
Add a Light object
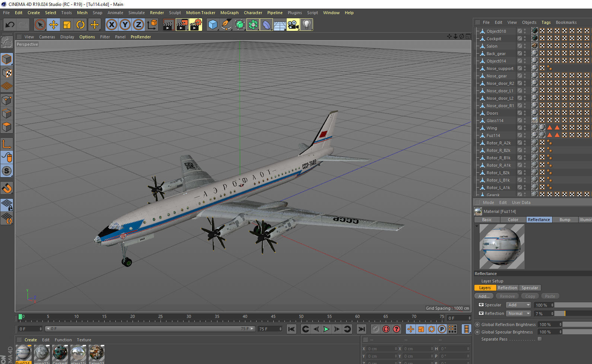pos(306,25)
